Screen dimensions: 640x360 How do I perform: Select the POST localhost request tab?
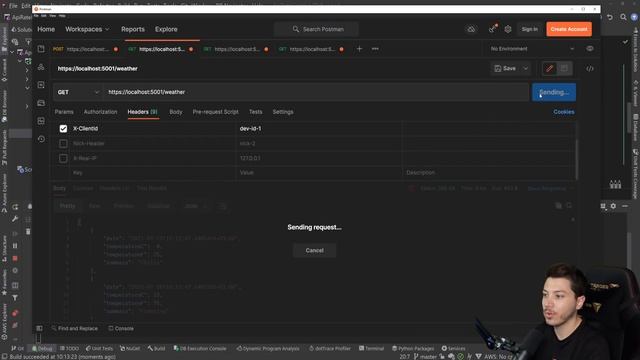84,49
